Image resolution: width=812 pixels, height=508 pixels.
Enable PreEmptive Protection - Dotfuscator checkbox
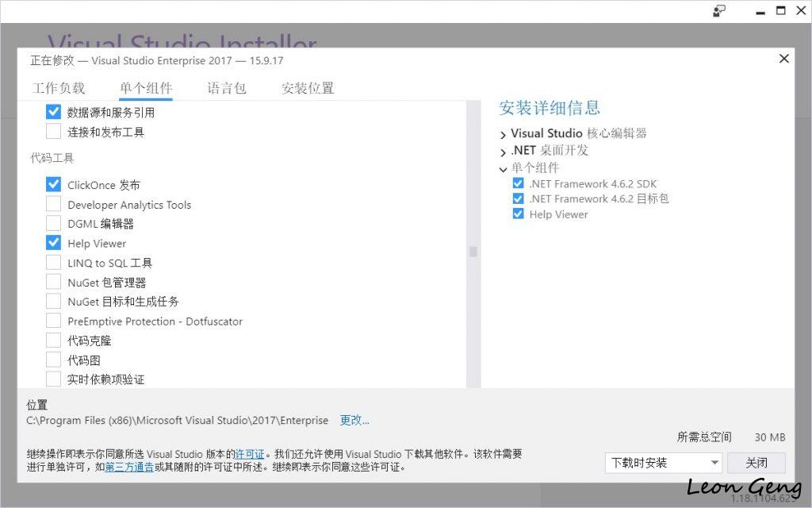tap(53, 321)
